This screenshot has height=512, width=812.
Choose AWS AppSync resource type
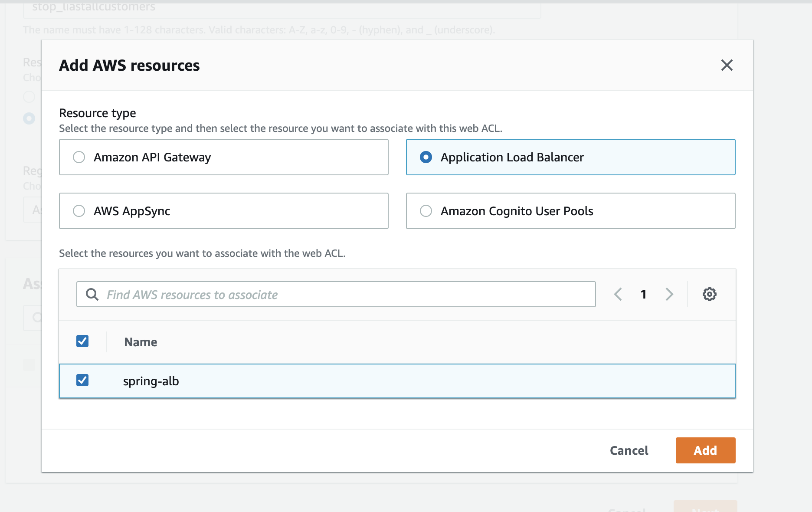(79, 211)
